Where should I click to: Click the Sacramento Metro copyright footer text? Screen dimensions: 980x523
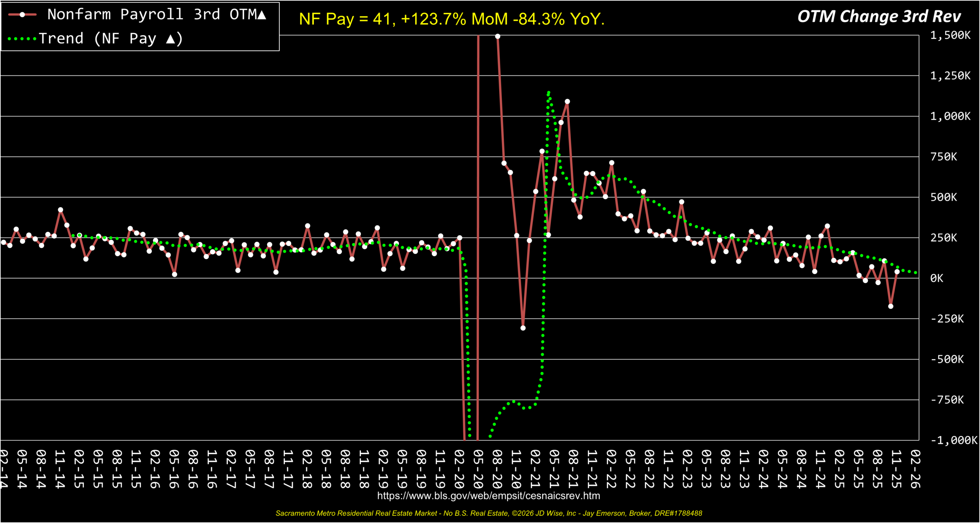(489, 513)
